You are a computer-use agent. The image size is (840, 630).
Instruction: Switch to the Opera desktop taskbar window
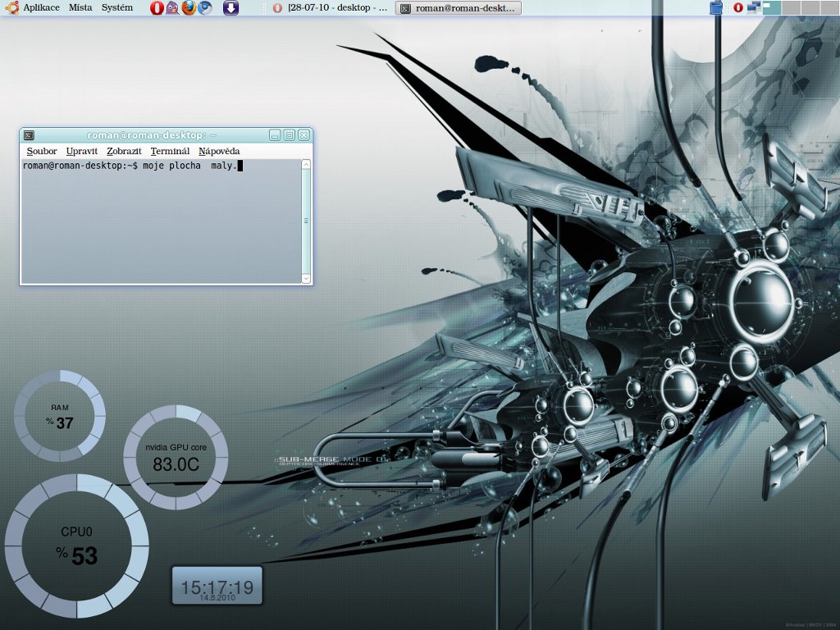tap(330, 8)
